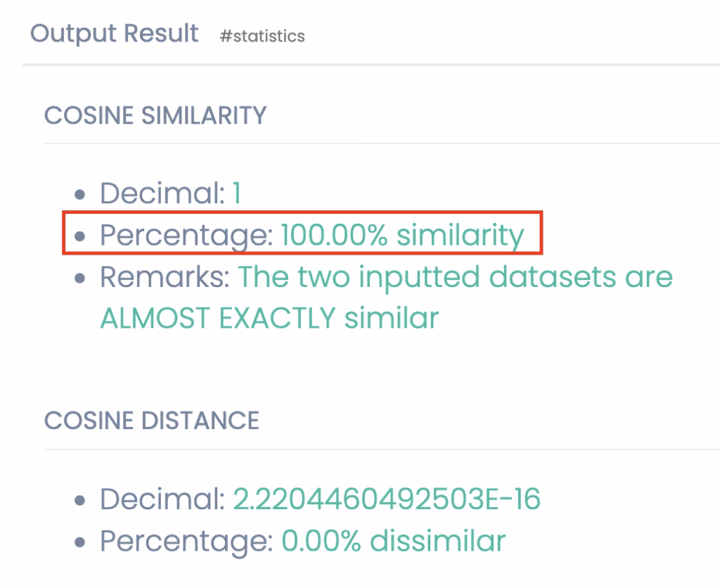The height and width of the screenshot is (588, 720).
Task: Click the bullet before 100.00% similarity Percentage
Action: click(82, 236)
